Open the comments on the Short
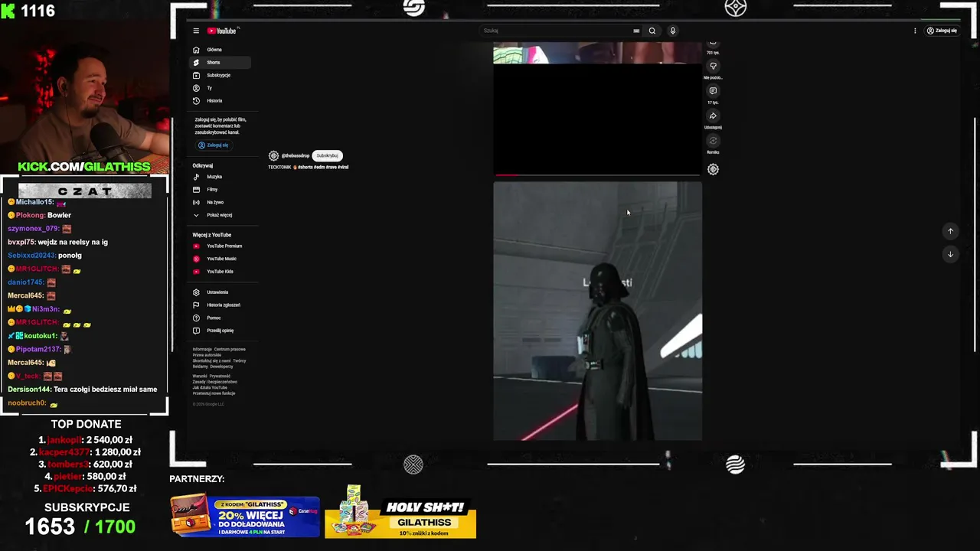This screenshot has width=980, height=551. coord(713,91)
